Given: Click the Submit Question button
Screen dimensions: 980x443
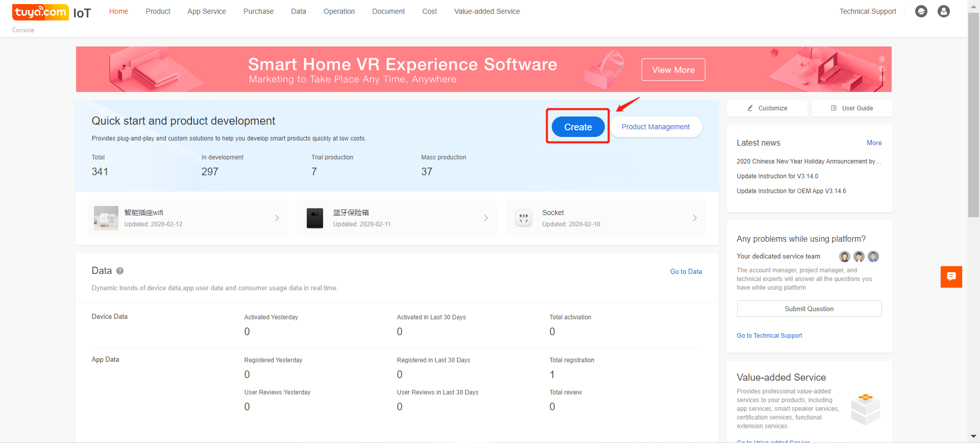Looking at the screenshot, I should [x=808, y=309].
